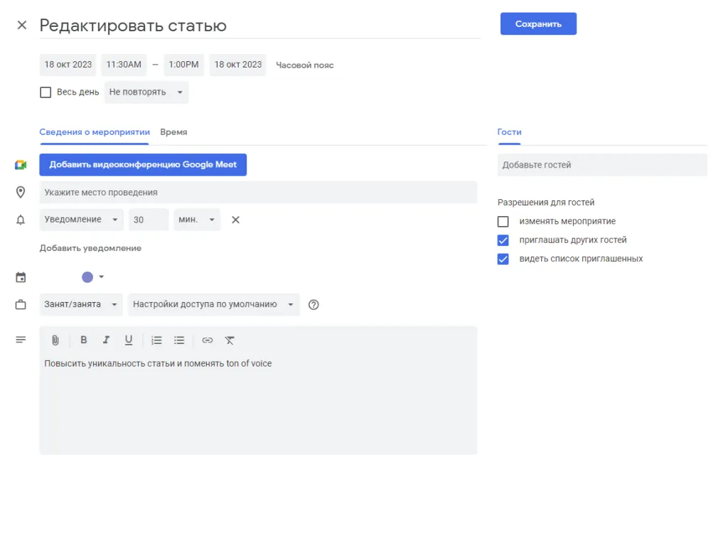Screen dimensions: 728x560
Task: Add a hyperlink via the link icon
Action: 207,340
